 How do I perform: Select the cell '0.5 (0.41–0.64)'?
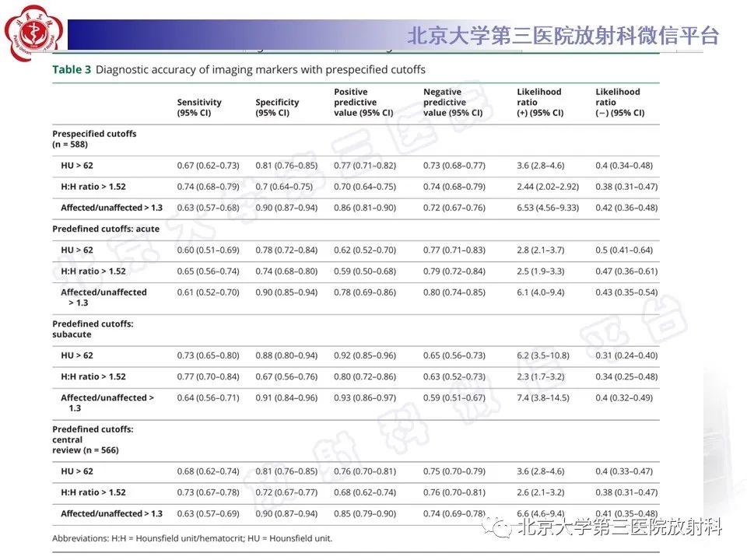(x=624, y=250)
